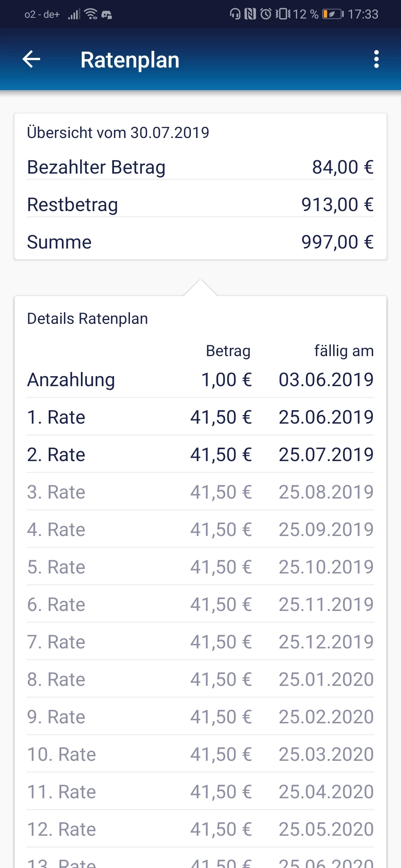Tap the cellular signal bars icon
The image size is (401, 868).
74,14
